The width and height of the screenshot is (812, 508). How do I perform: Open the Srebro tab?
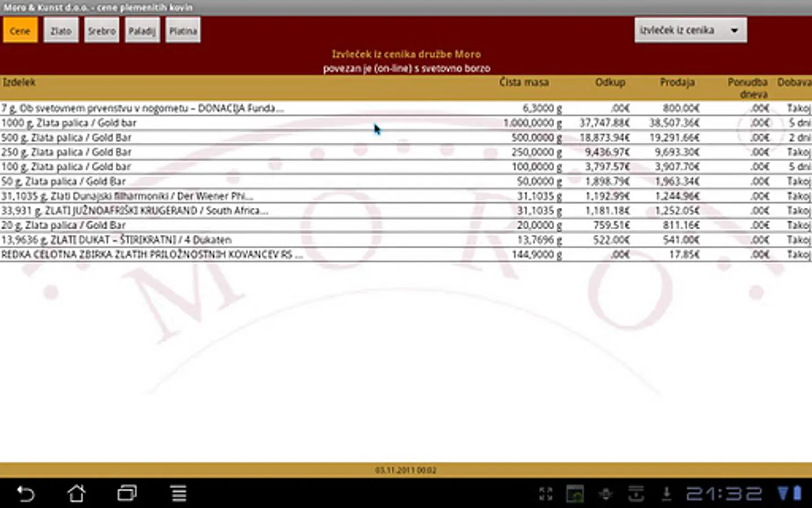101,30
